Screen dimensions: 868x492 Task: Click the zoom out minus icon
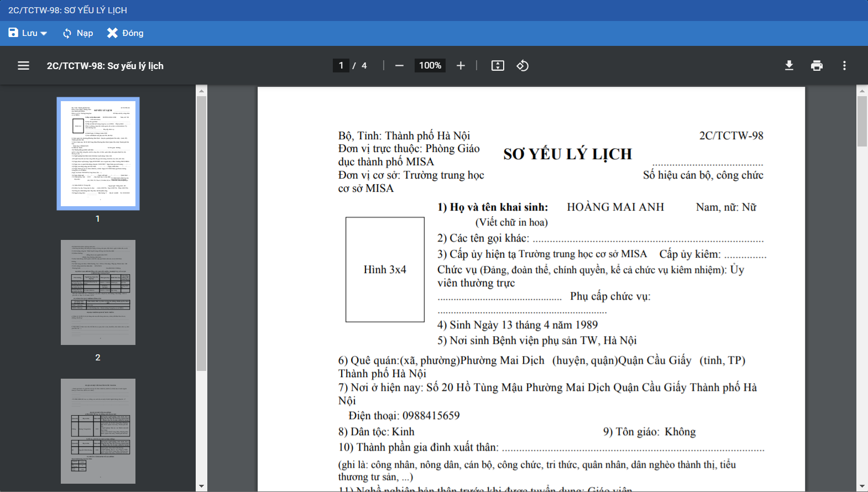click(x=399, y=66)
